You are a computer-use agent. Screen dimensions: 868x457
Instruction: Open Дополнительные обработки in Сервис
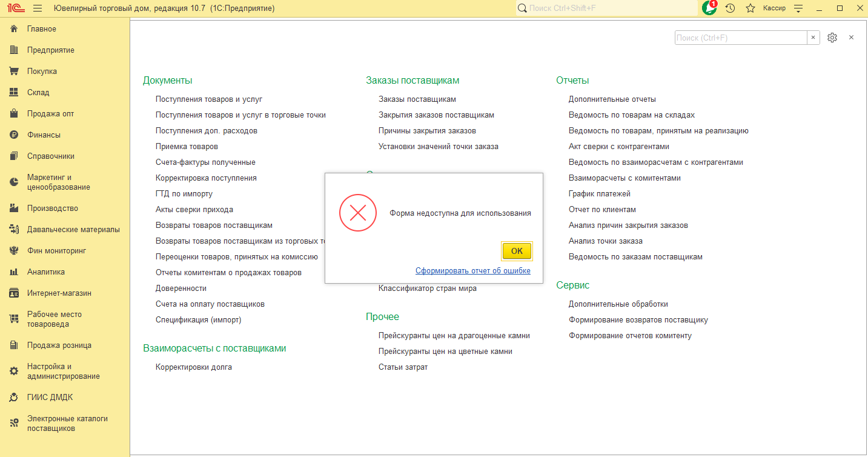pyautogui.click(x=618, y=304)
